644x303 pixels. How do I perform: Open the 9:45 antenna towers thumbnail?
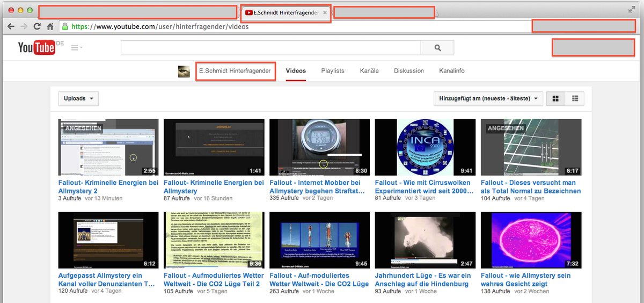[319, 241]
